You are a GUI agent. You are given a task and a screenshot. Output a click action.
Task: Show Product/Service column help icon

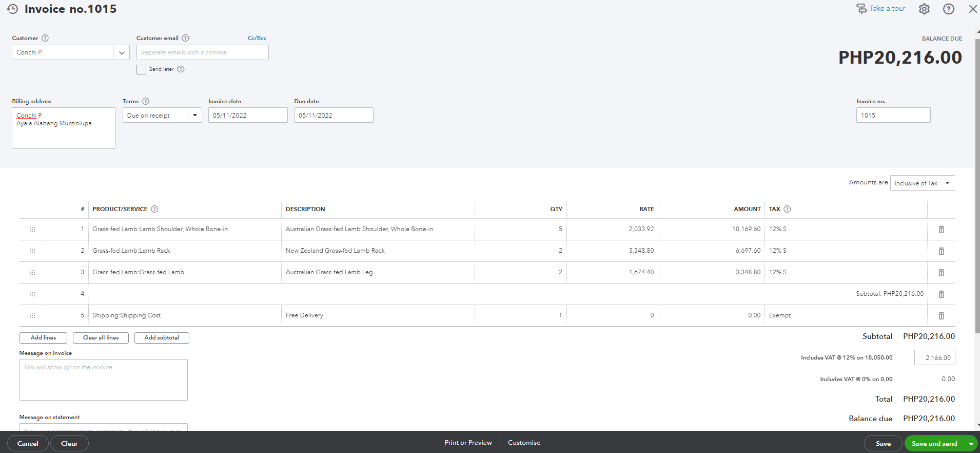tap(155, 209)
